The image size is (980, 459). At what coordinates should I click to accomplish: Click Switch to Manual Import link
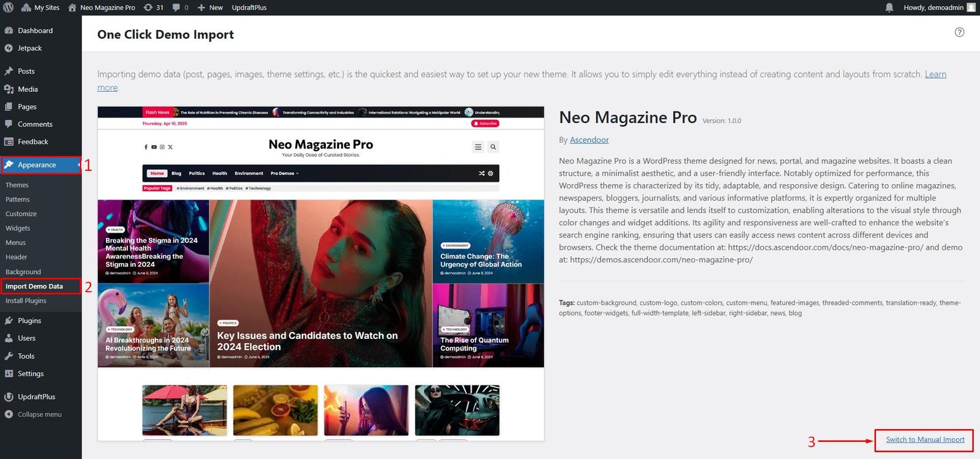click(x=925, y=439)
